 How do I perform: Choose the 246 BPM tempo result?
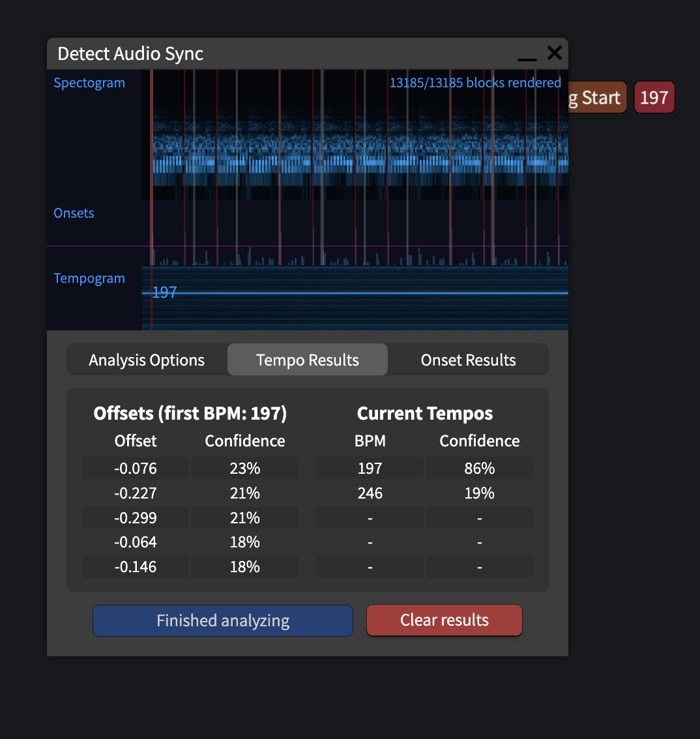coord(370,493)
